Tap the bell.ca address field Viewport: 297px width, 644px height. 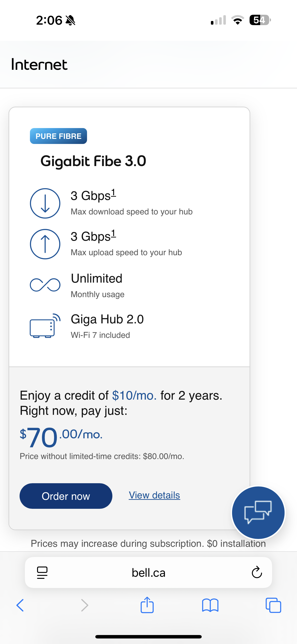[x=148, y=572]
